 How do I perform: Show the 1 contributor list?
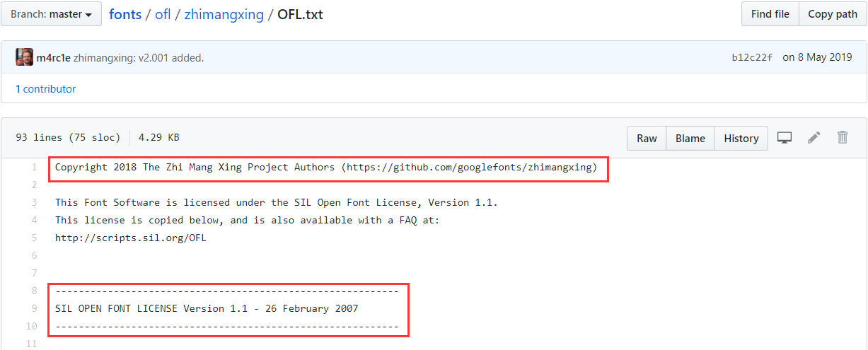tap(45, 89)
